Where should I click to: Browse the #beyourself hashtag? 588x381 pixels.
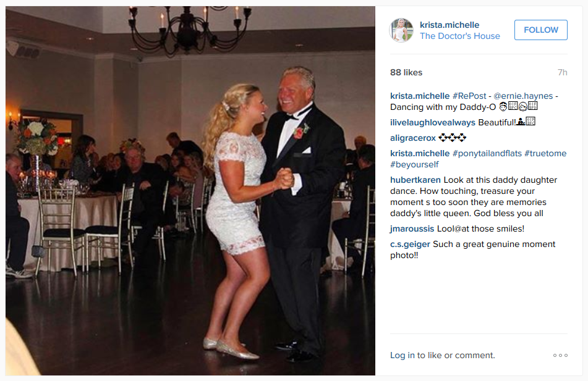point(414,164)
